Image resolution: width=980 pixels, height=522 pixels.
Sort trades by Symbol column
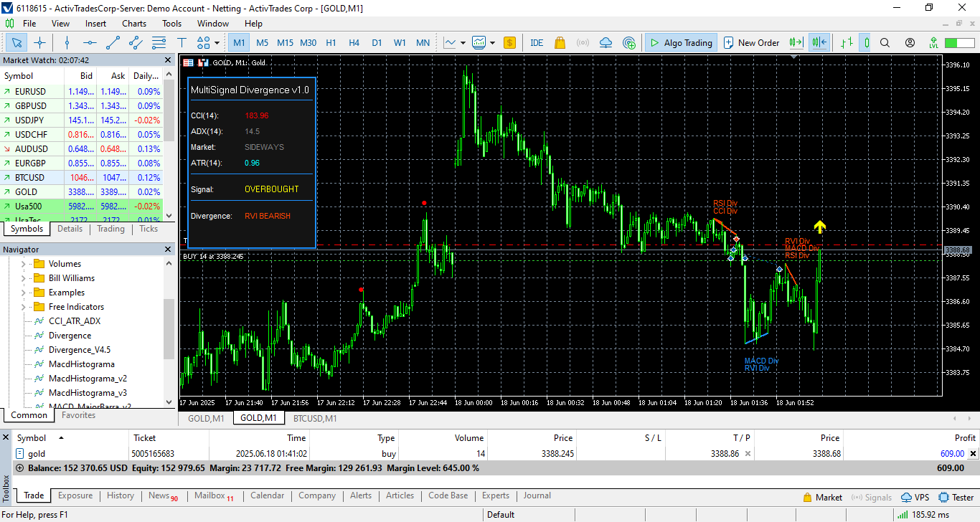[32, 438]
